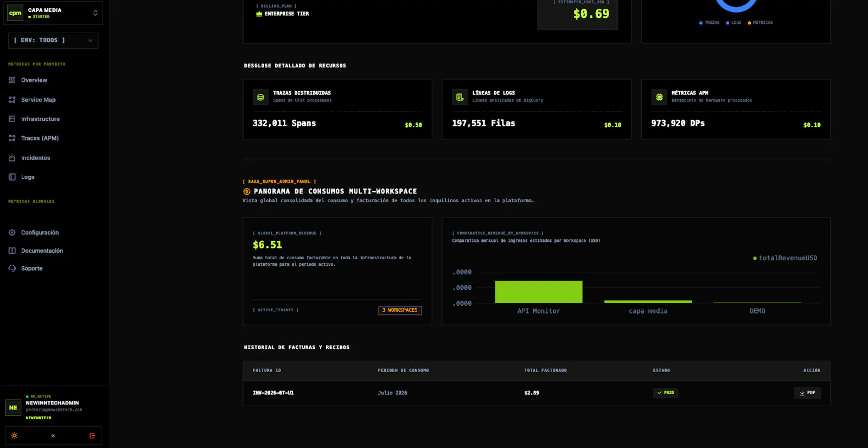Image resolution: width=868 pixels, height=448 pixels.
Task: Click the HISTORIAL DE FACTURAS Y RECIBOS heading
Action: (x=297, y=348)
